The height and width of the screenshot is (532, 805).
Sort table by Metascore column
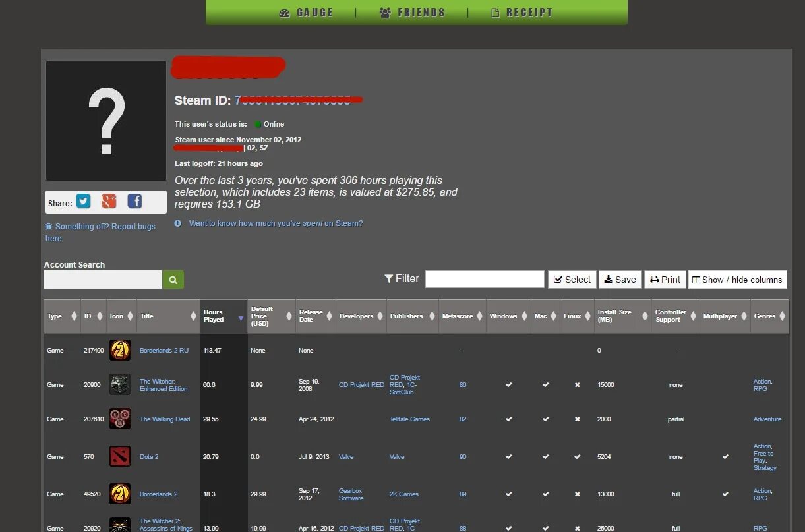tap(462, 316)
